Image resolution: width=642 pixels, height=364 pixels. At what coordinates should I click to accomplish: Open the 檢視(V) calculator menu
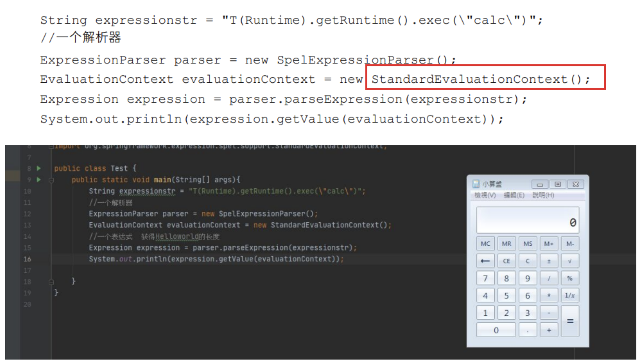click(485, 195)
